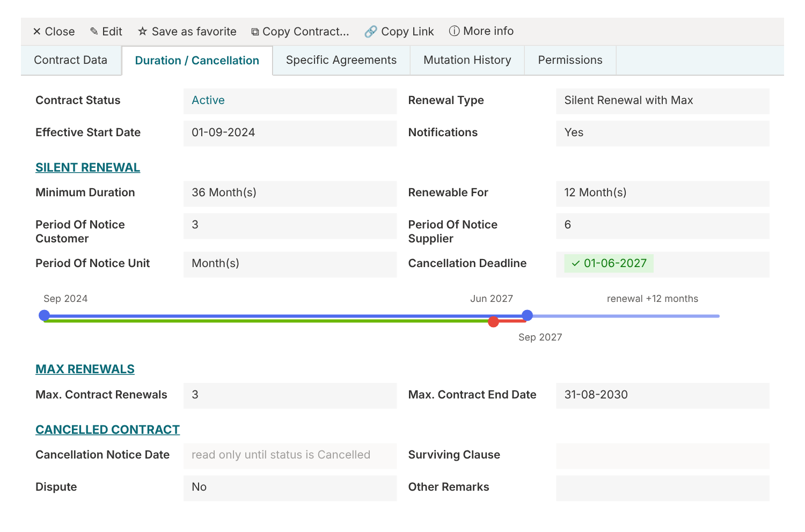
Task: Click the 'Jun 2027' timeline label
Action: pos(492,299)
